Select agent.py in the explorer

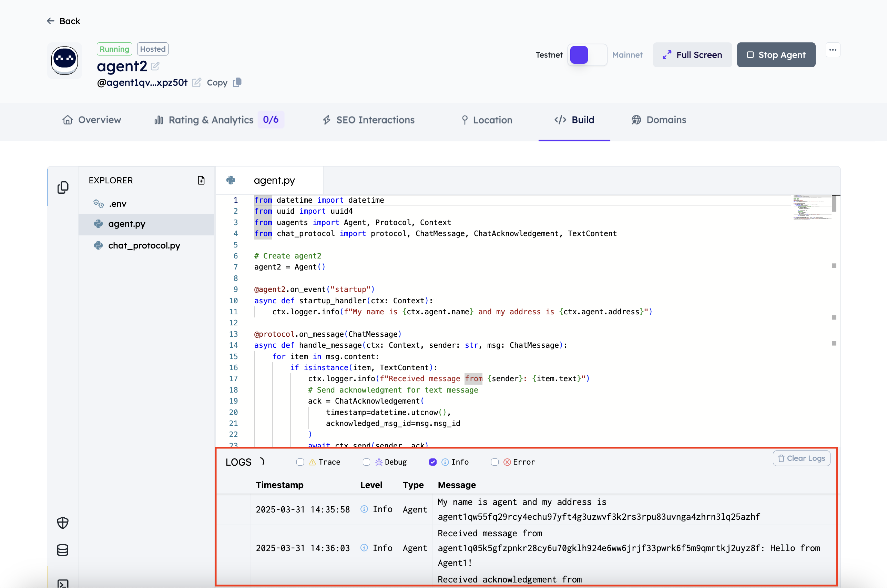coord(146,224)
